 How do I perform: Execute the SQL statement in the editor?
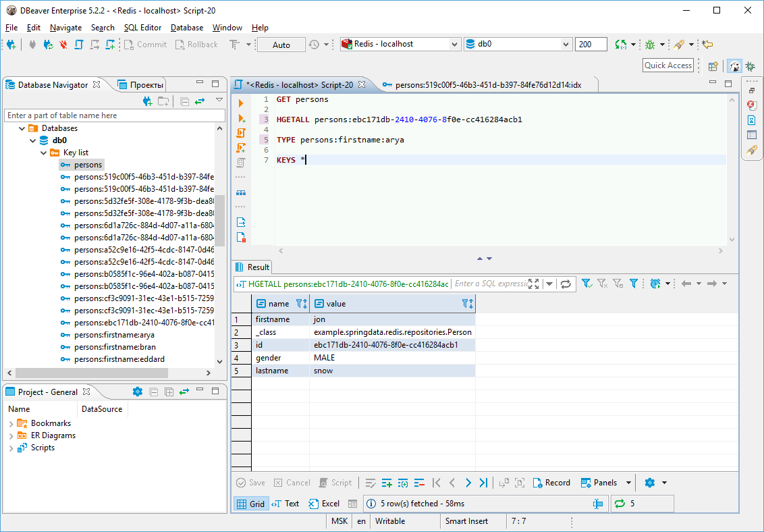click(x=240, y=103)
